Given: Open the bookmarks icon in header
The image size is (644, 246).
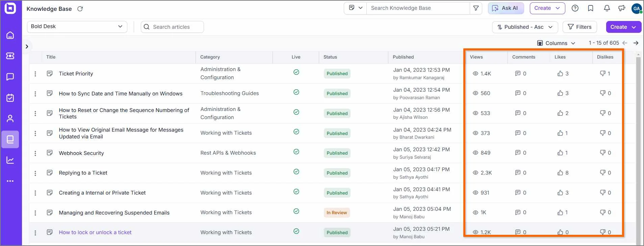Looking at the screenshot, I should coord(591,8).
